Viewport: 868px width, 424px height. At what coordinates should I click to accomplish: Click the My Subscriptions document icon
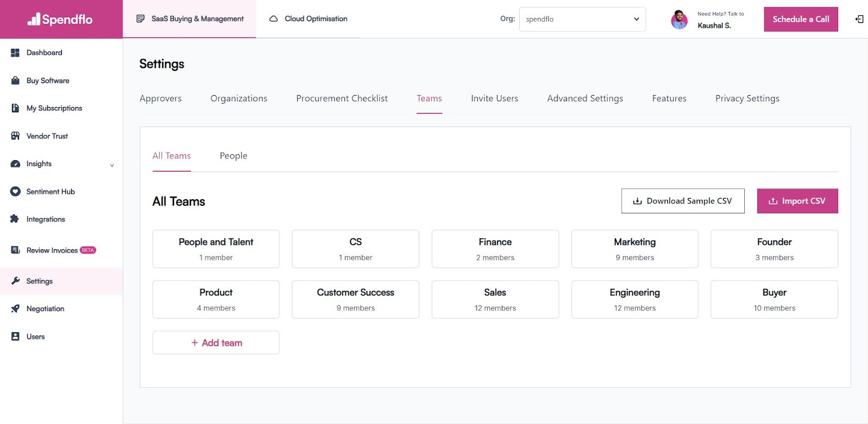15,108
